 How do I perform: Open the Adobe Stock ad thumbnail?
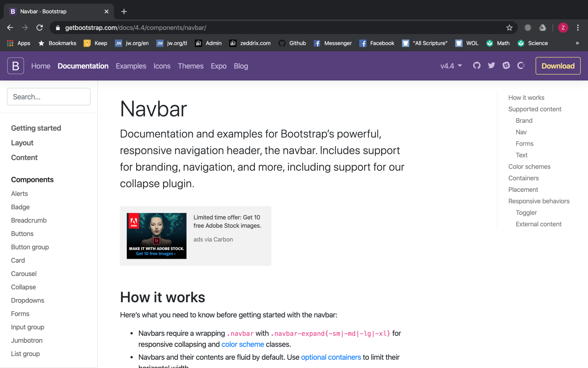[156, 235]
